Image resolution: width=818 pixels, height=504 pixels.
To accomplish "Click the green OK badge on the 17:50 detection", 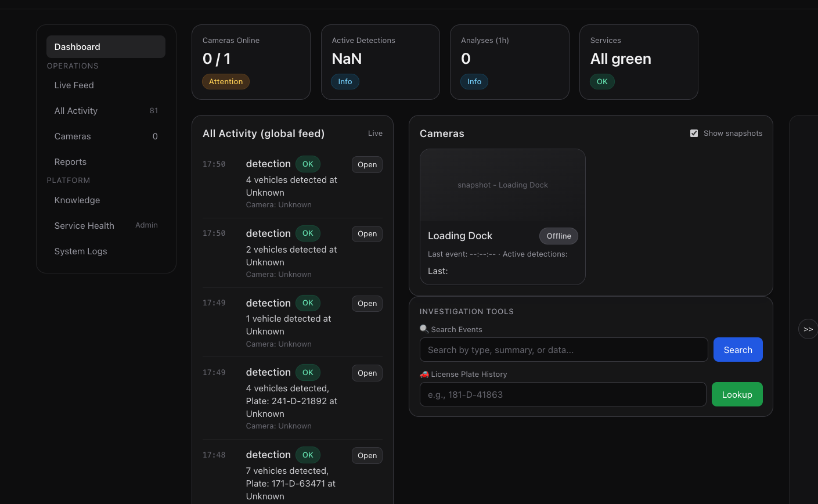I will pos(308,164).
